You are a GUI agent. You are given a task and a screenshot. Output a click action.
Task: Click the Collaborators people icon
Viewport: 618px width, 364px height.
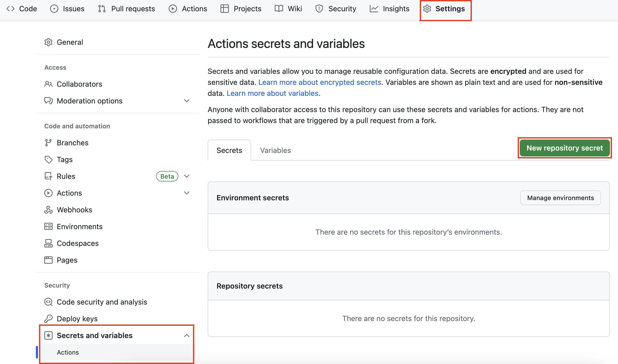[x=48, y=84]
